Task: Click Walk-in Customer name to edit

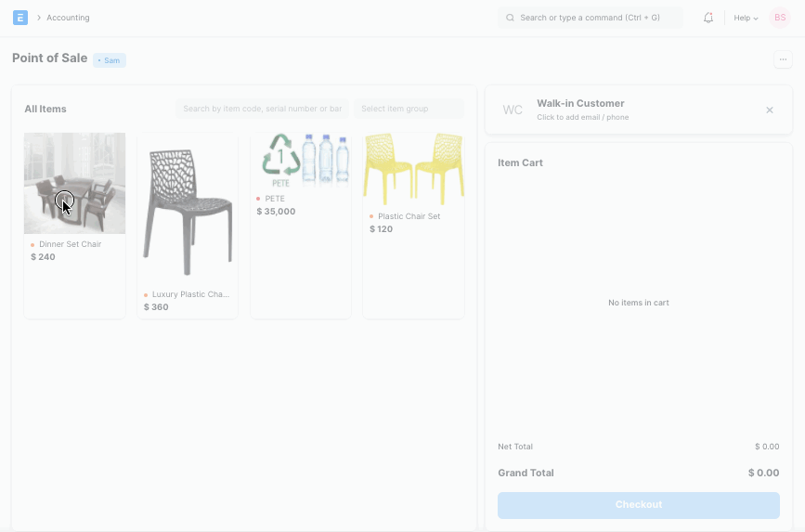Action: point(580,103)
